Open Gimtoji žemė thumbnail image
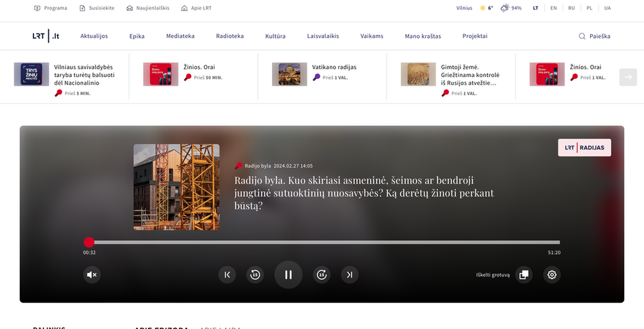 pyautogui.click(x=418, y=74)
